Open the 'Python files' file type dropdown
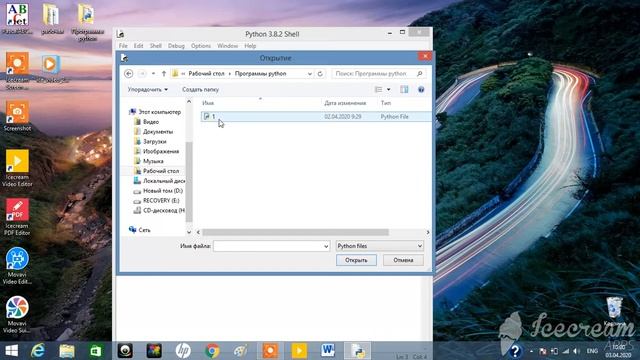 click(x=380, y=246)
